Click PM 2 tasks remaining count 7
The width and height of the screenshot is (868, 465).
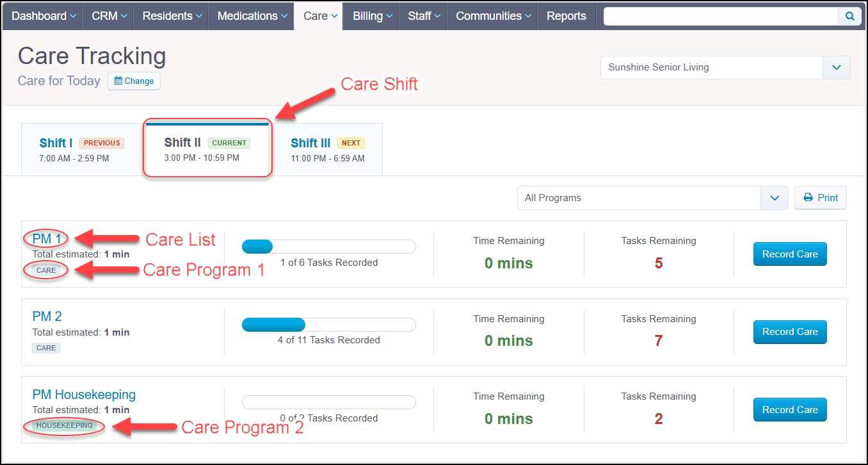pos(659,341)
